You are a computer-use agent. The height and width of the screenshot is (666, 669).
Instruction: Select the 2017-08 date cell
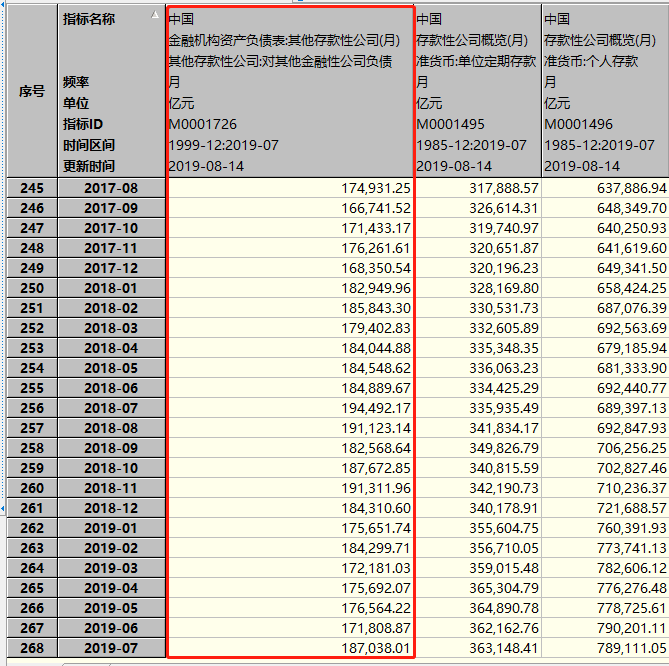pos(111,188)
